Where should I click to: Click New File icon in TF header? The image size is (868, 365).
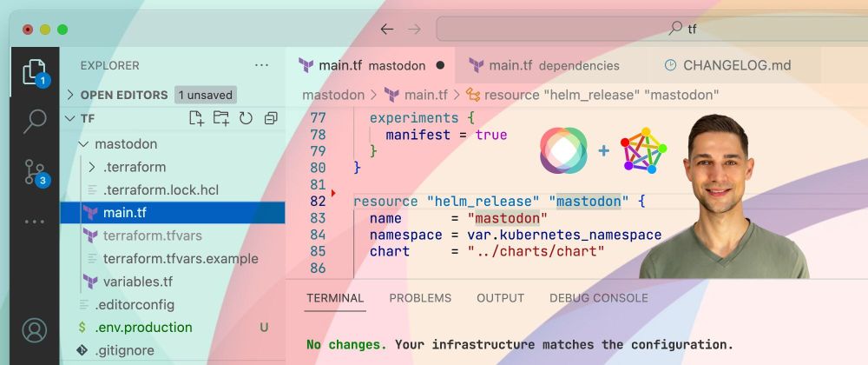(196, 118)
